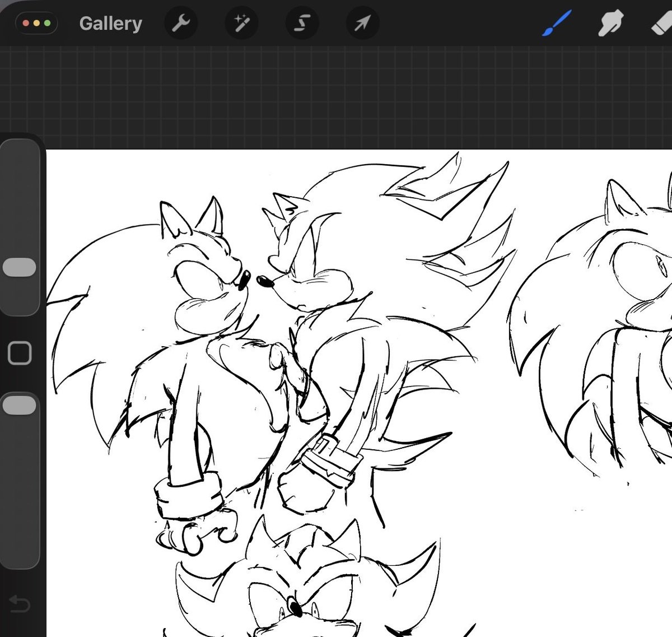
Task: Activate the Transform arrow tool
Action: tap(362, 24)
